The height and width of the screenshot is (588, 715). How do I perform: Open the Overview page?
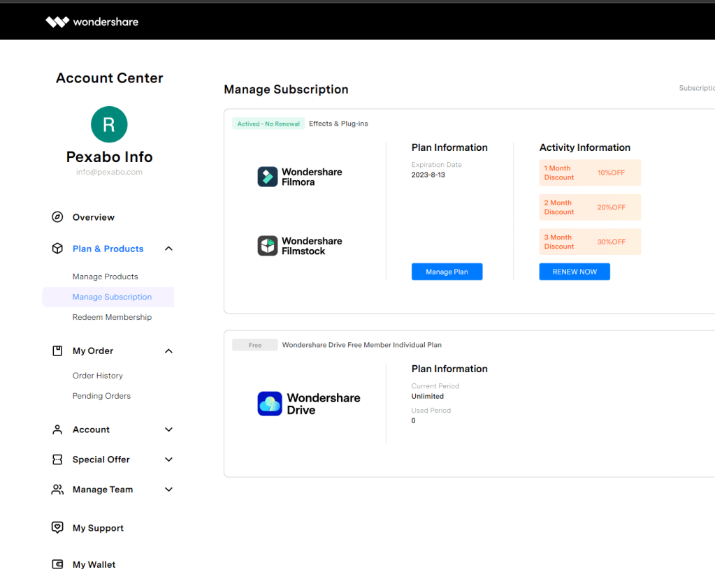(x=94, y=217)
